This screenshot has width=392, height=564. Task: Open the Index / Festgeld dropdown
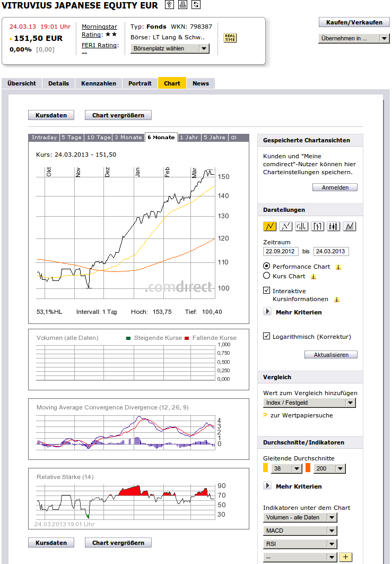(309, 403)
